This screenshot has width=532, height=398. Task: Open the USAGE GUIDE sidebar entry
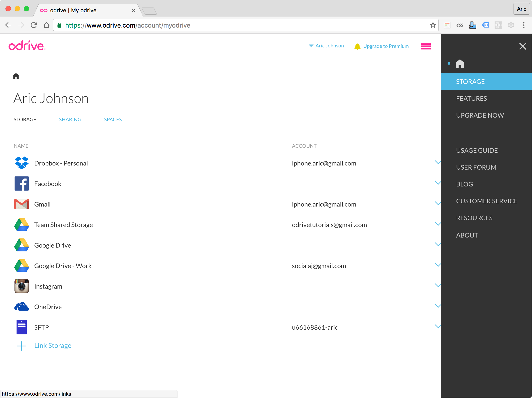pyautogui.click(x=477, y=150)
